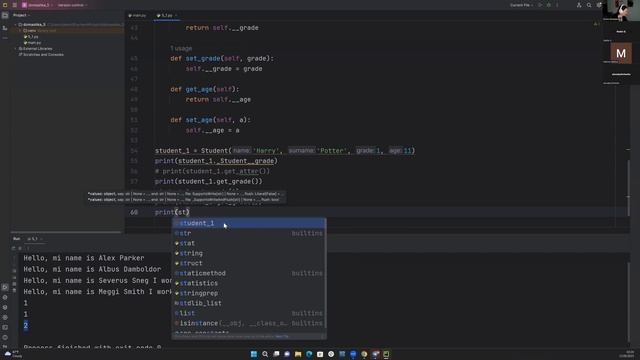The image size is (640, 360).
Task: Click the Stop icon in Run panel
Action: (x=20, y=248)
